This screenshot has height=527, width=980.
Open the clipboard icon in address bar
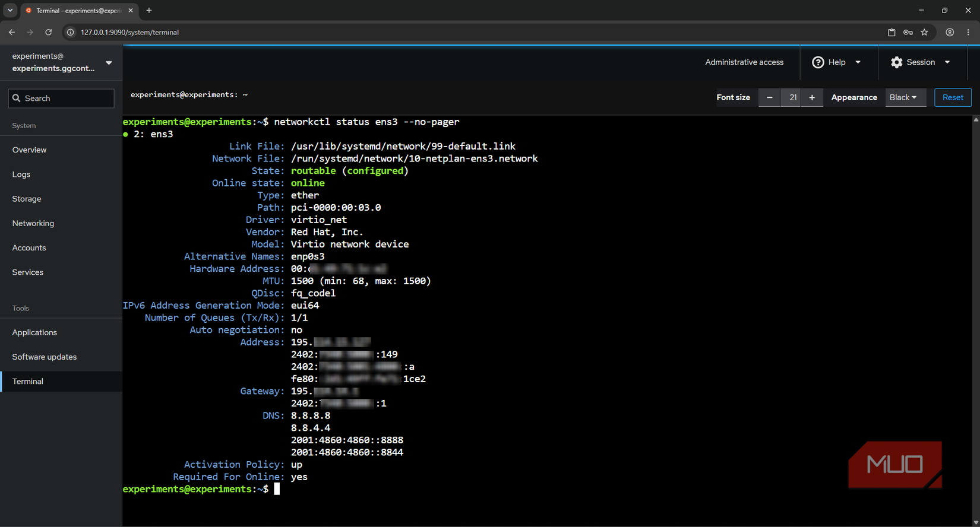tap(892, 32)
